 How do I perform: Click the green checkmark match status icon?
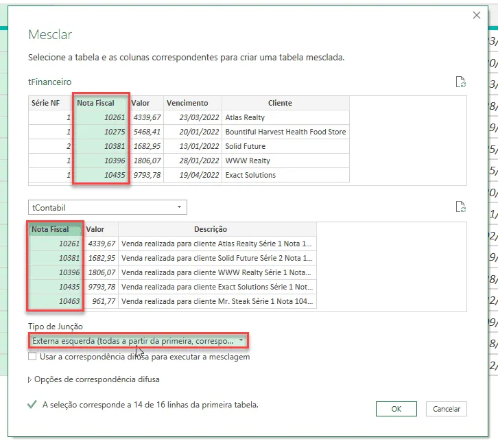32,405
